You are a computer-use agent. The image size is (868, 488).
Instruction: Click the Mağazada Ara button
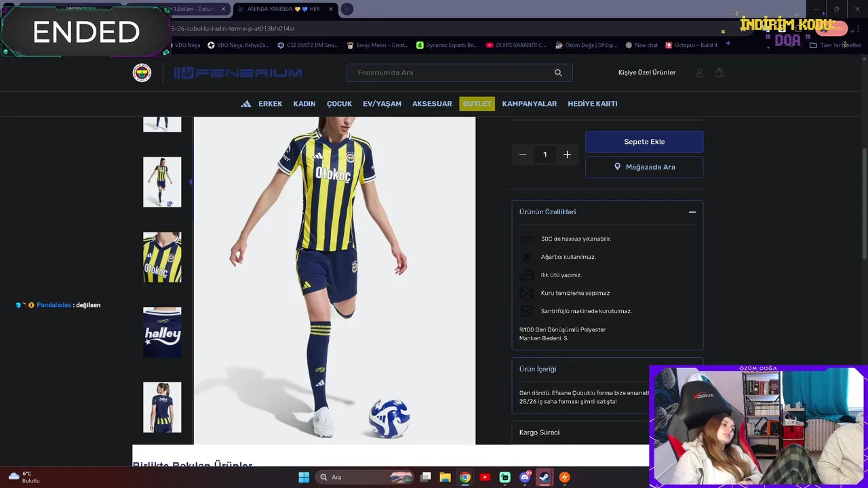[x=644, y=167]
